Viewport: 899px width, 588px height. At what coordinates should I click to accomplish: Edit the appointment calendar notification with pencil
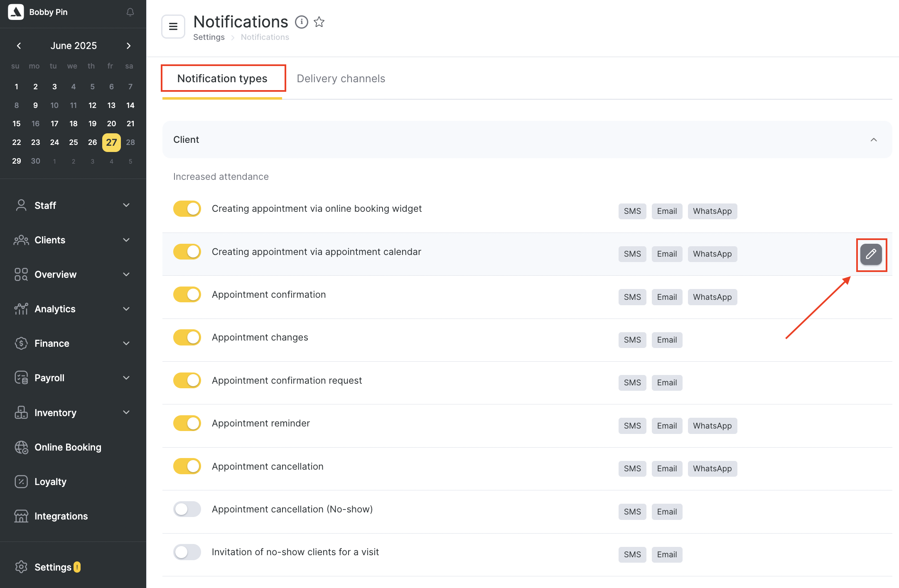pyautogui.click(x=871, y=254)
